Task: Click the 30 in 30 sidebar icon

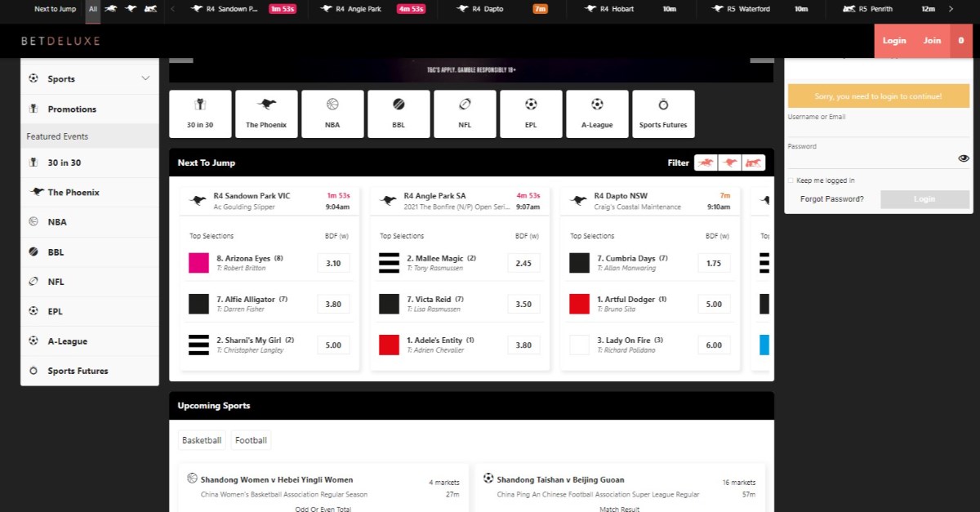Action: tap(33, 163)
